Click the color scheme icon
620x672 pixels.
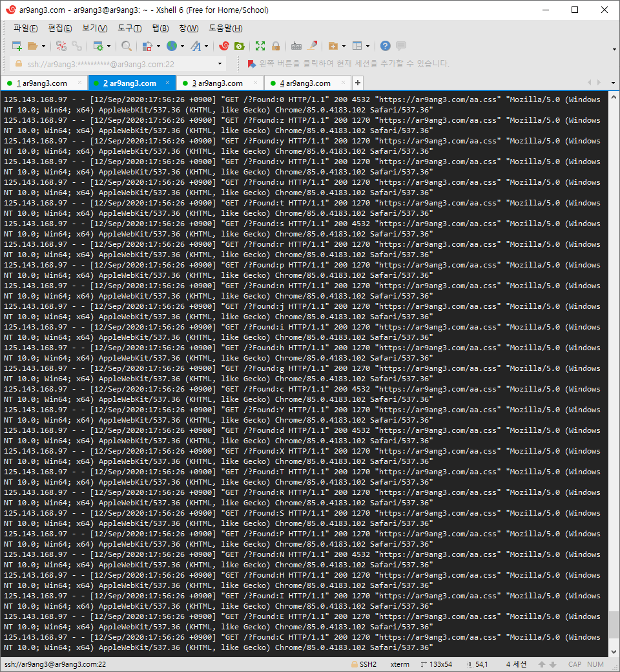click(147, 46)
